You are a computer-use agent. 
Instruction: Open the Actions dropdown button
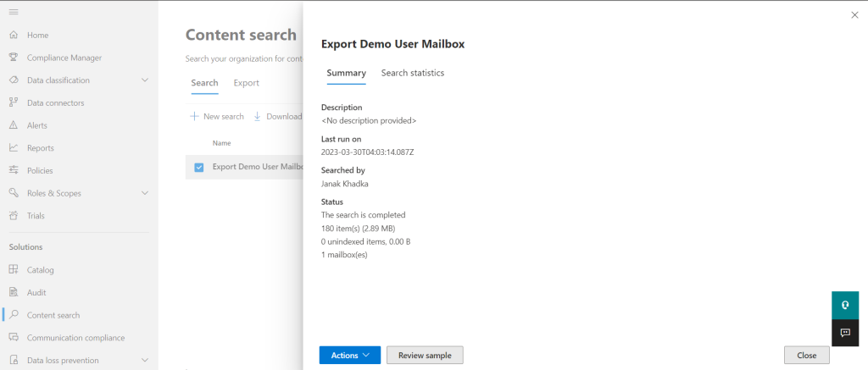click(350, 355)
